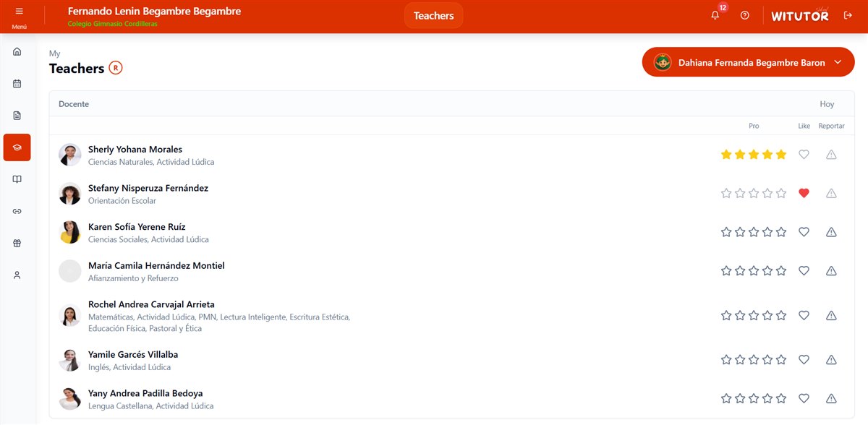
Task: Open the calendar icon in the sidebar
Action: pos(17,83)
